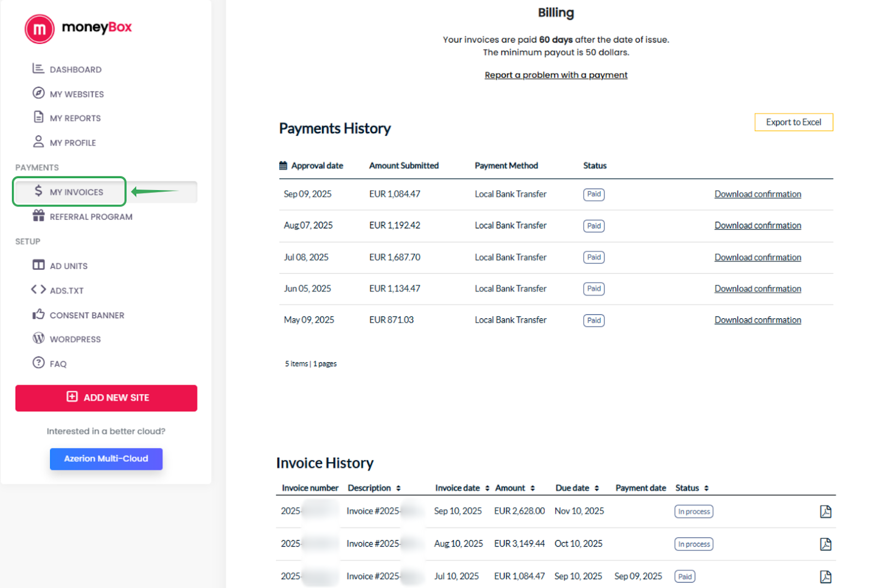This screenshot has width=872, height=588.
Task: Download PDF for Sep 10, 2025 invoice
Action: point(825,511)
